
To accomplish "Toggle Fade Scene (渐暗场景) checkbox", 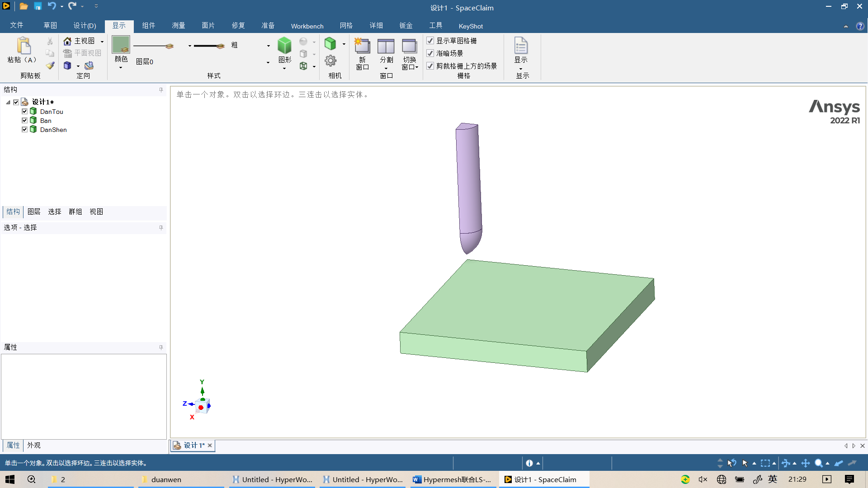I will coord(430,53).
